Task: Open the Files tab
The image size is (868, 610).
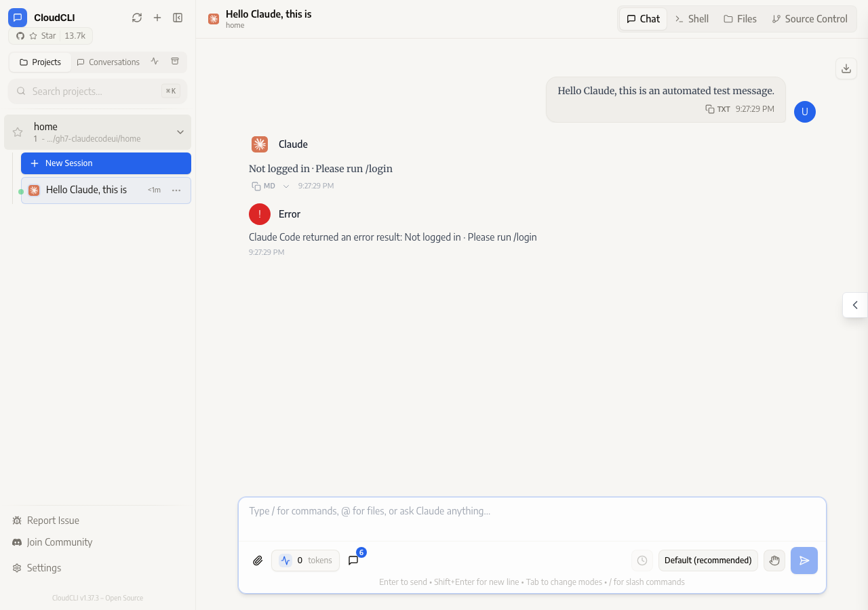Action: coord(740,19)
